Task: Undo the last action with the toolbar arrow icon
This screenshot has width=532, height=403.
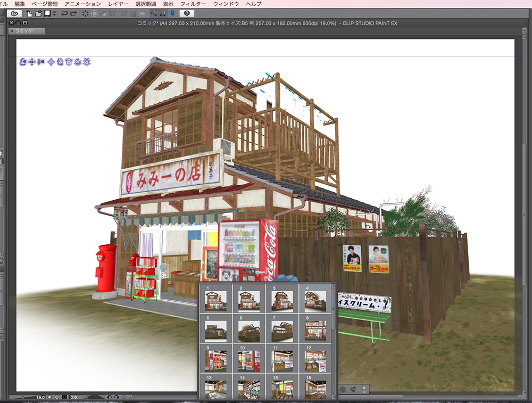Action: [x=63, y=14]
